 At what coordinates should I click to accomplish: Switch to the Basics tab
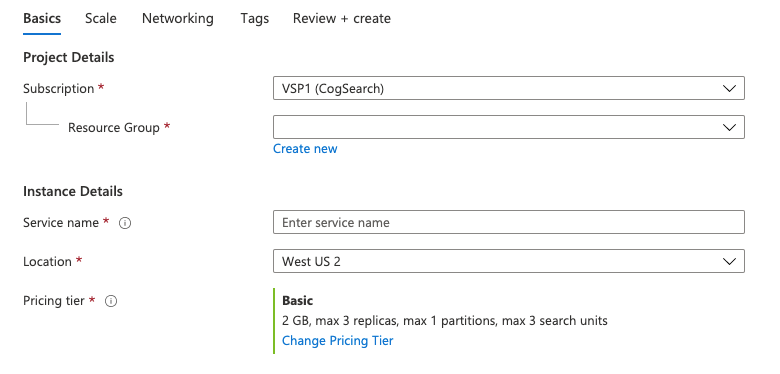coord(42,19)
